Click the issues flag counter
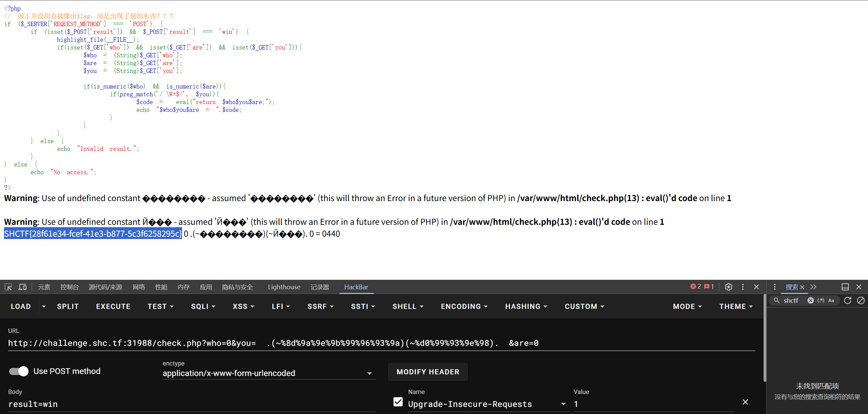The height and width of the screenshot is (414, 868). click(709, 287)
